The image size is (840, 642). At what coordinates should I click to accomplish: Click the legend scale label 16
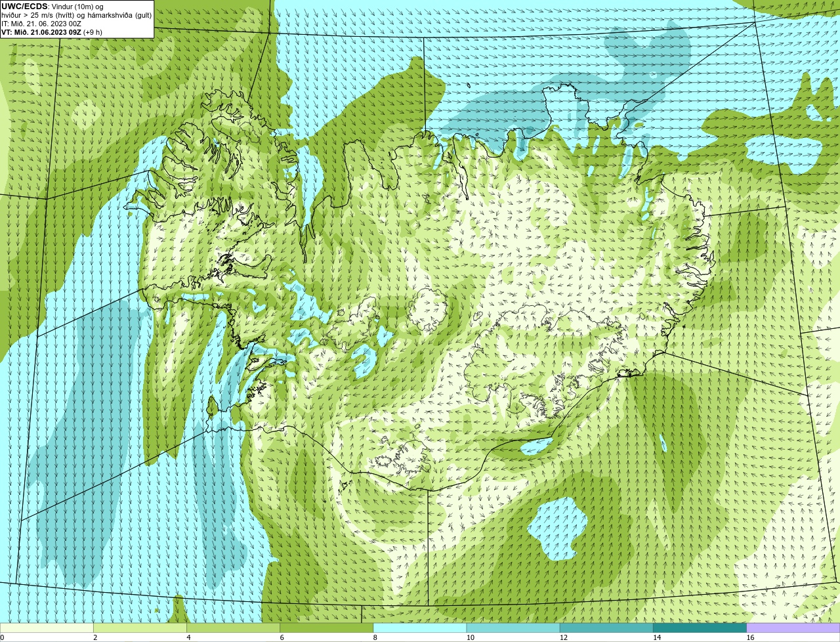(x=750, y=637)
